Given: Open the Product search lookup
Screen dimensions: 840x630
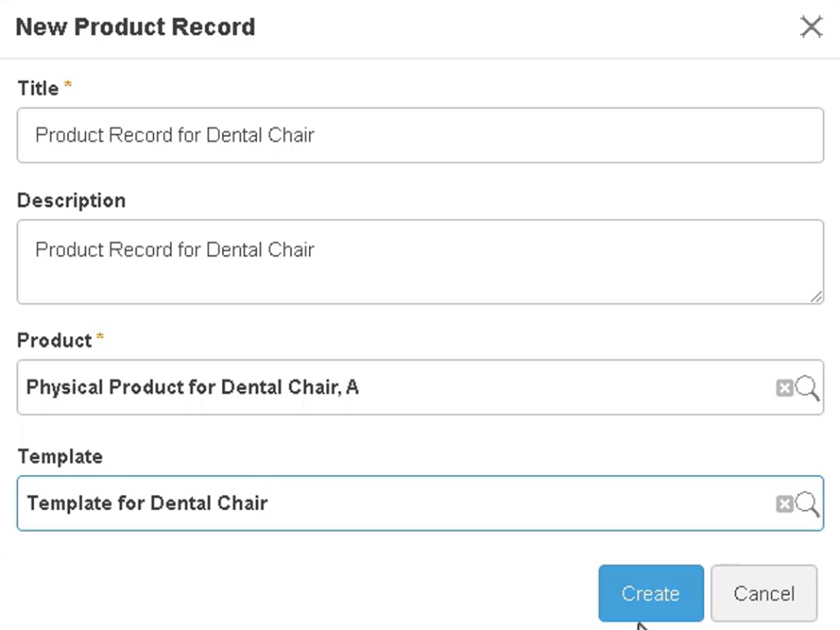Looking at the screenshot, I should click(808, 388).
